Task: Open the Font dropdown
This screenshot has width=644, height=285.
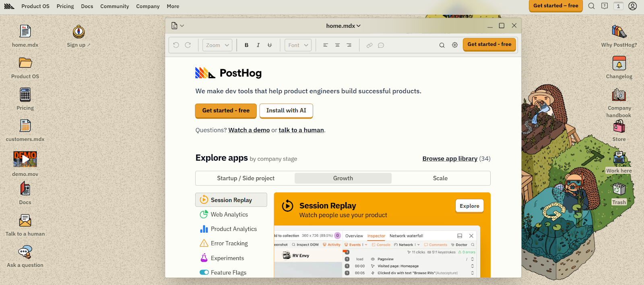Action: [x=298, y=45]
